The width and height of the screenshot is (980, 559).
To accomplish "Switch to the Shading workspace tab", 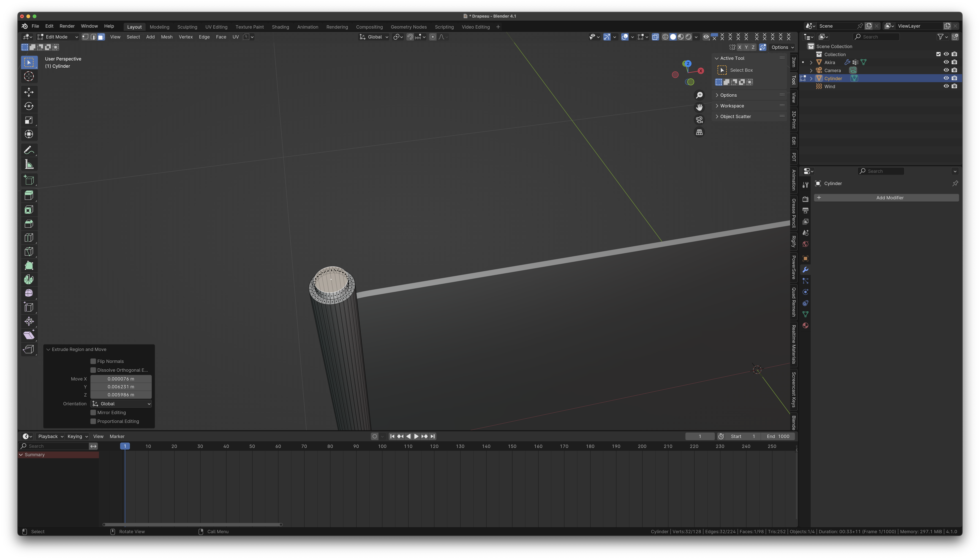I will [x=280, y=27].
